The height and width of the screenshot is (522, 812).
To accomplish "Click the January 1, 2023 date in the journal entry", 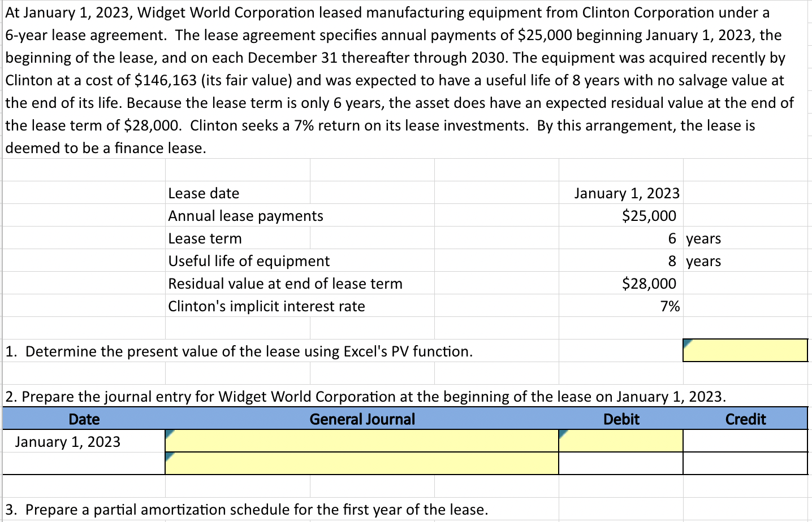I will (68, 441).
